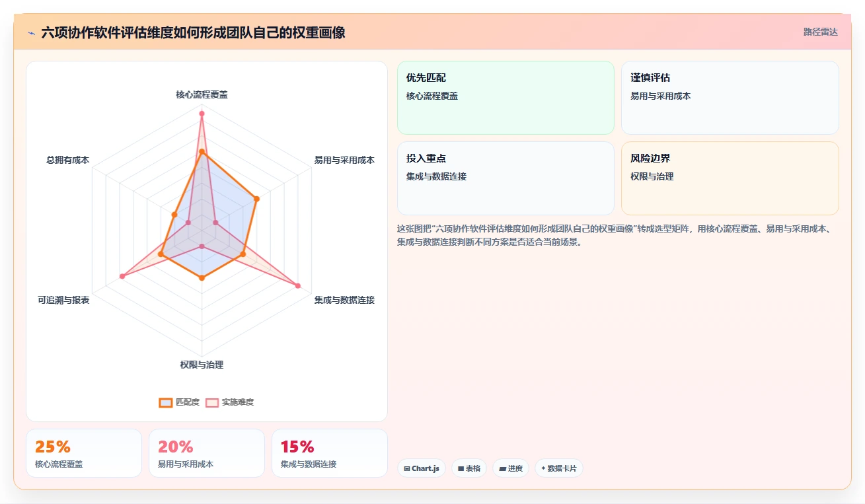The width and height of the screenshot is (865, 504).
Task: Click radar axis label 权限与治理
Action: (202, 365)
